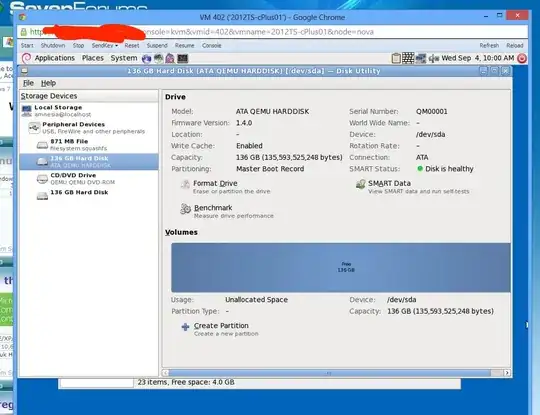Image resolution: width=540 pixels, height=415 pixels.
Task: Select the highlighted 136 GB Hard Disk
Action: 89,162
